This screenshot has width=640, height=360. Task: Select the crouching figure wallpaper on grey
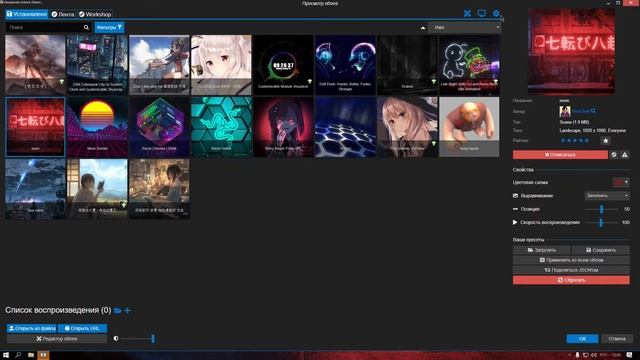(x=469, y=127)
